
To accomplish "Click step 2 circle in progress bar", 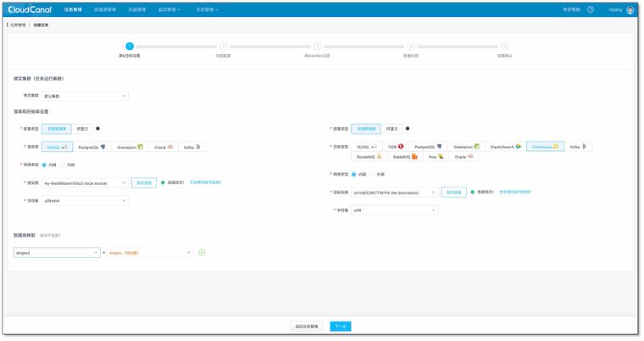I will pos(223,47).
